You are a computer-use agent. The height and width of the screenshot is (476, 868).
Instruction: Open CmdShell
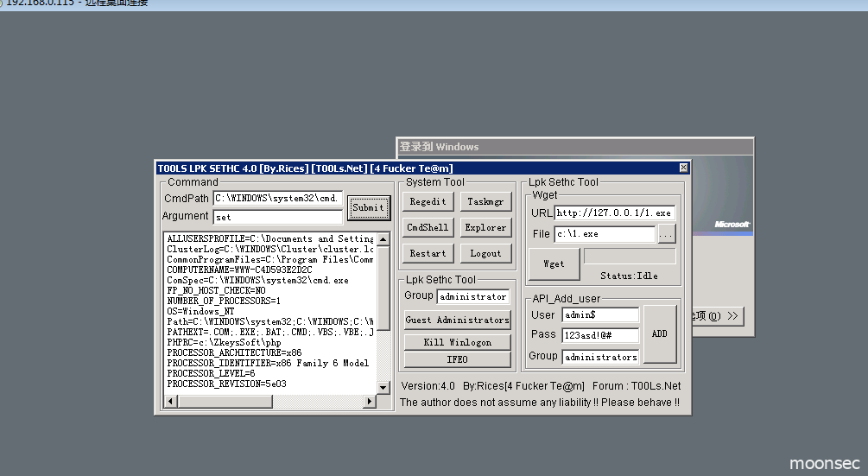pyautogui.click(x=428, y=227)
